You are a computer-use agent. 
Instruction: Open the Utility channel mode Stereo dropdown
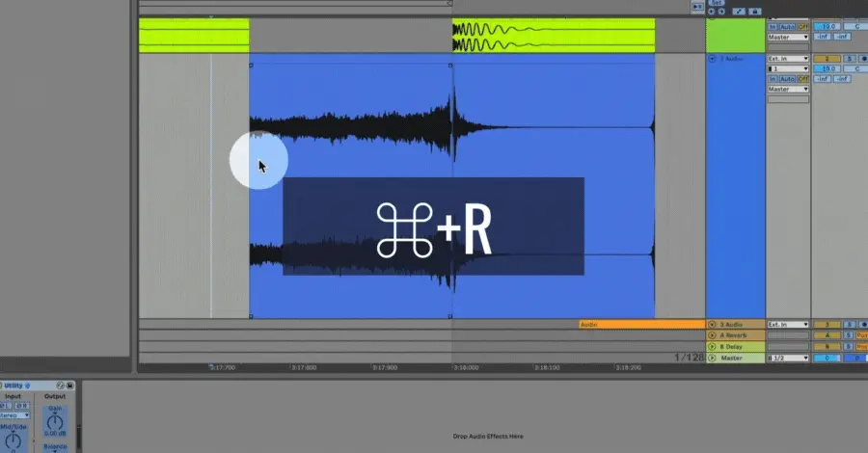point(14,415)
